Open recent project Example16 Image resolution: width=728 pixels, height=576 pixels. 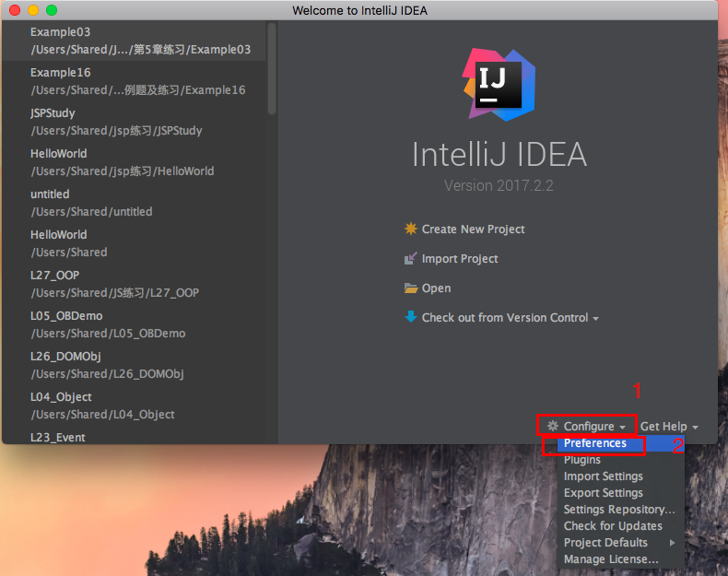[134, 81]
